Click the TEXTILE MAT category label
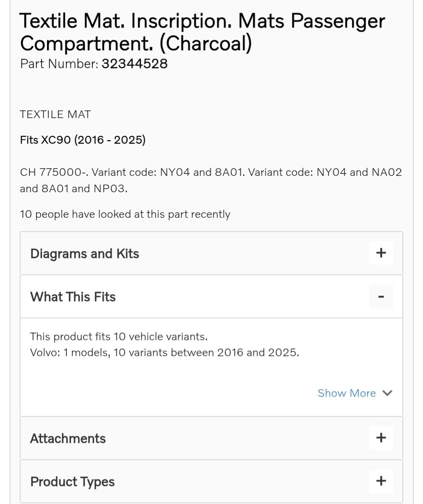423x504 pixels. 55,115
